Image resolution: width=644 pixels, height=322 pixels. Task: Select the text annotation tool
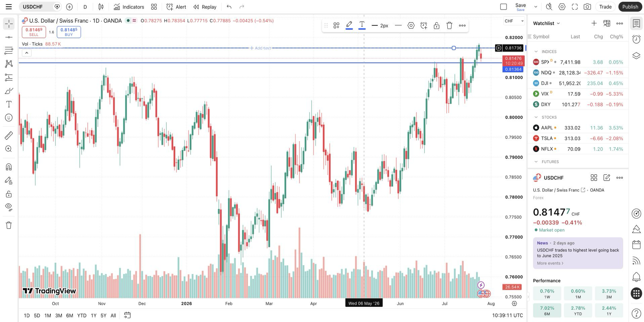click(9, 104)
